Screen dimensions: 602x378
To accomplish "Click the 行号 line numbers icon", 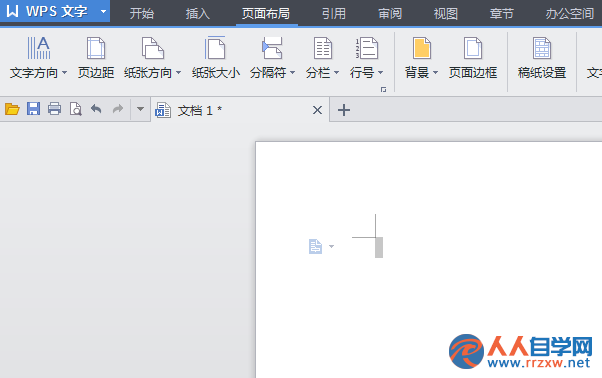I will pos(367,48).
